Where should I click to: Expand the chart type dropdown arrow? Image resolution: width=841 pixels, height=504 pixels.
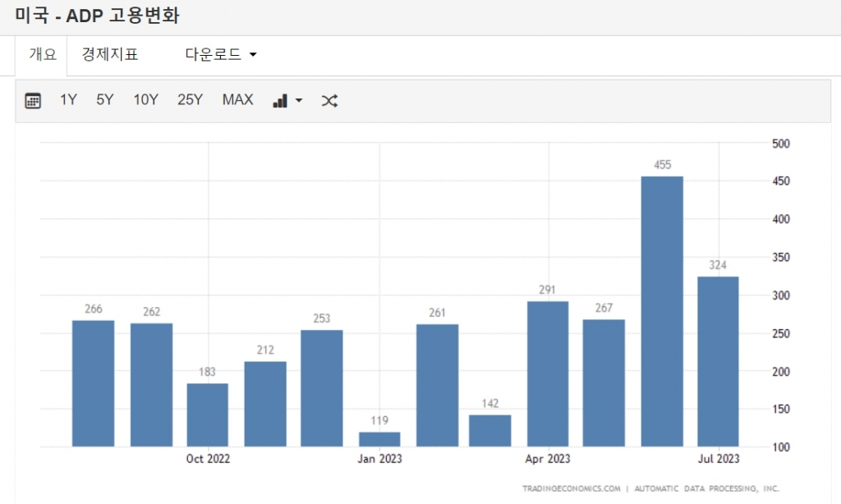(299, 100)
